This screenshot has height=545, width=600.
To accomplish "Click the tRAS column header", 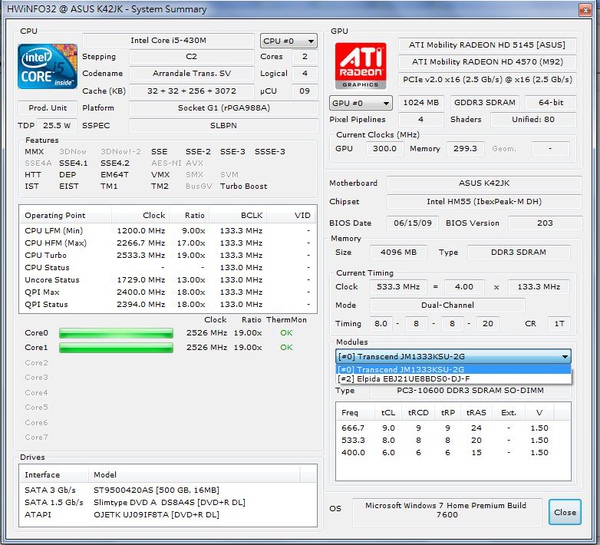I will pos(476,413).
